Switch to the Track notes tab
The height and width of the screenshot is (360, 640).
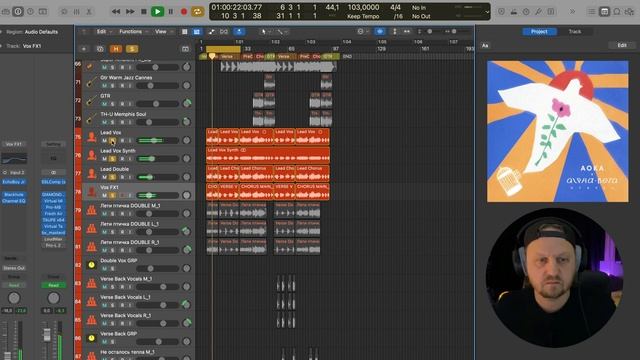575,31
